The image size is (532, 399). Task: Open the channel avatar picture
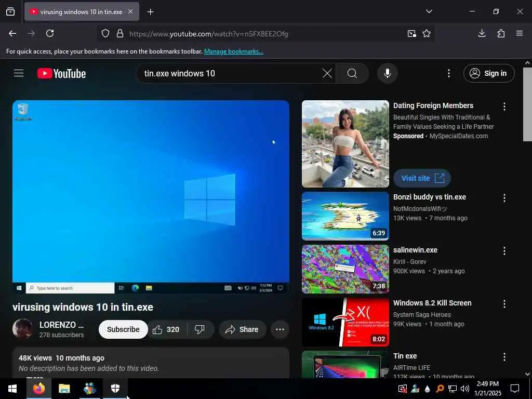(x=23, y=329)
